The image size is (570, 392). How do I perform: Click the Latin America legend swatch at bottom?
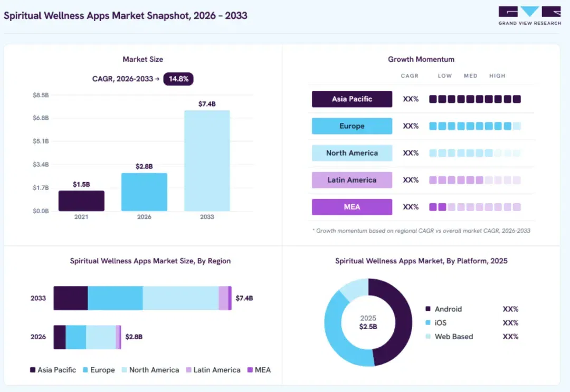click(188, 370)
